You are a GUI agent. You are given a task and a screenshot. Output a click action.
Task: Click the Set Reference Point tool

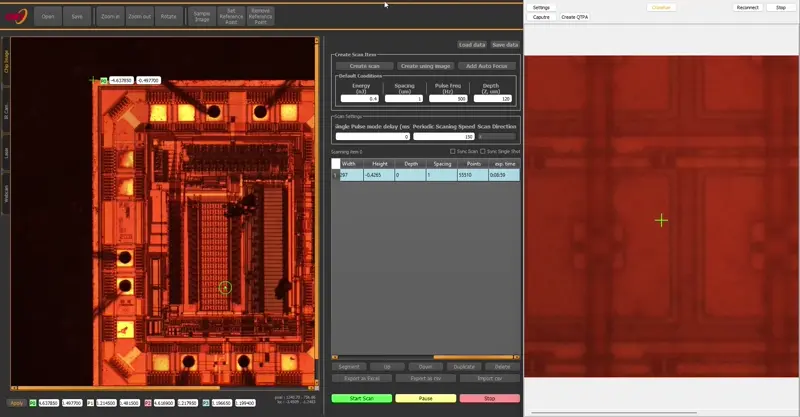point(231,16)
